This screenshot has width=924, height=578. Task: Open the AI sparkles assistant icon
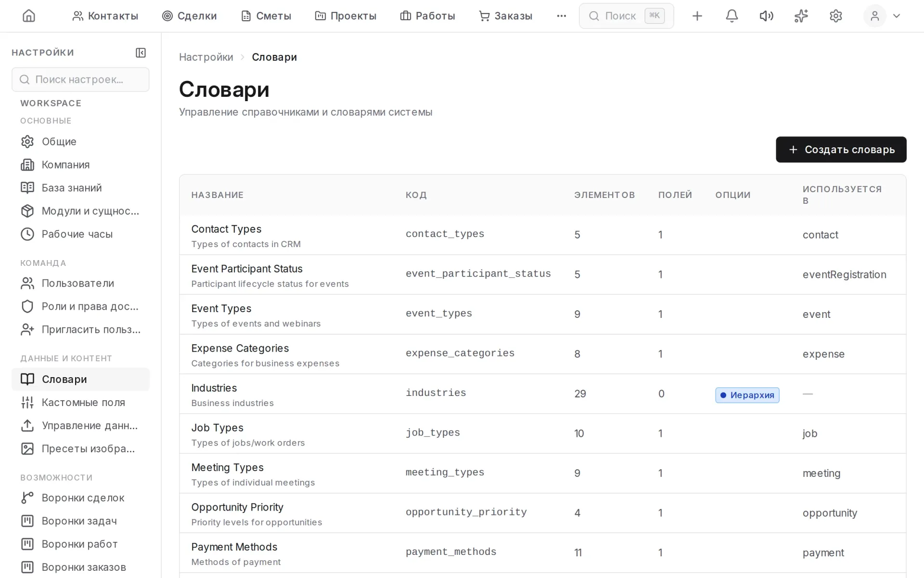point(801,16)
